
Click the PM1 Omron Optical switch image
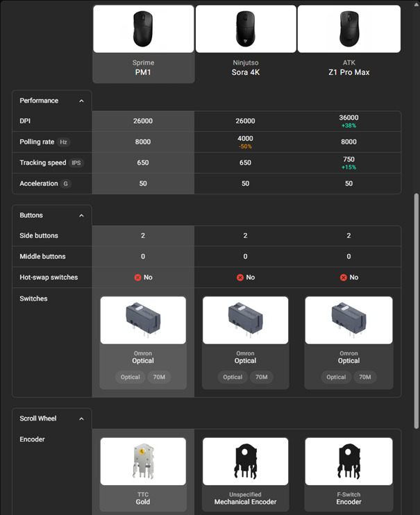[143, 320]
